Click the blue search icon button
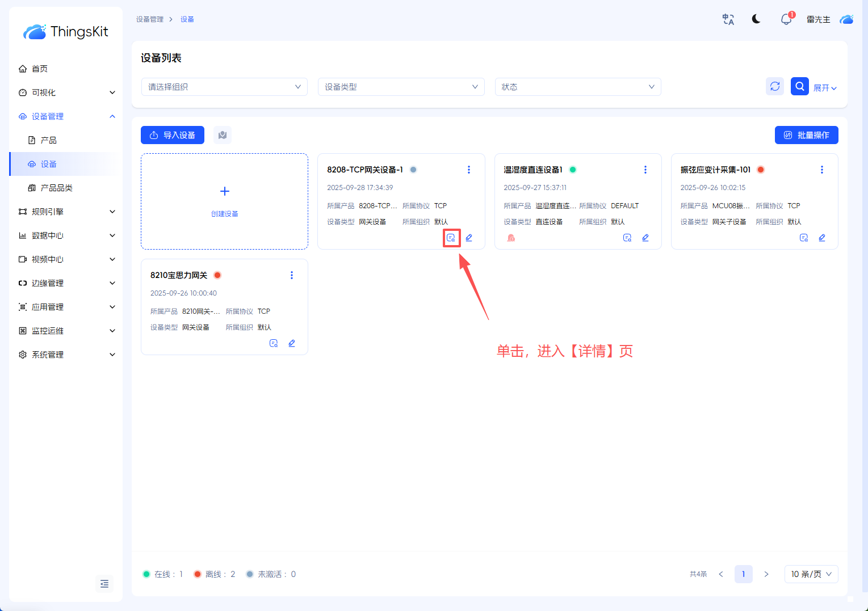The width and height of the screenshot is (868, 611). click(x=799, y=86)
